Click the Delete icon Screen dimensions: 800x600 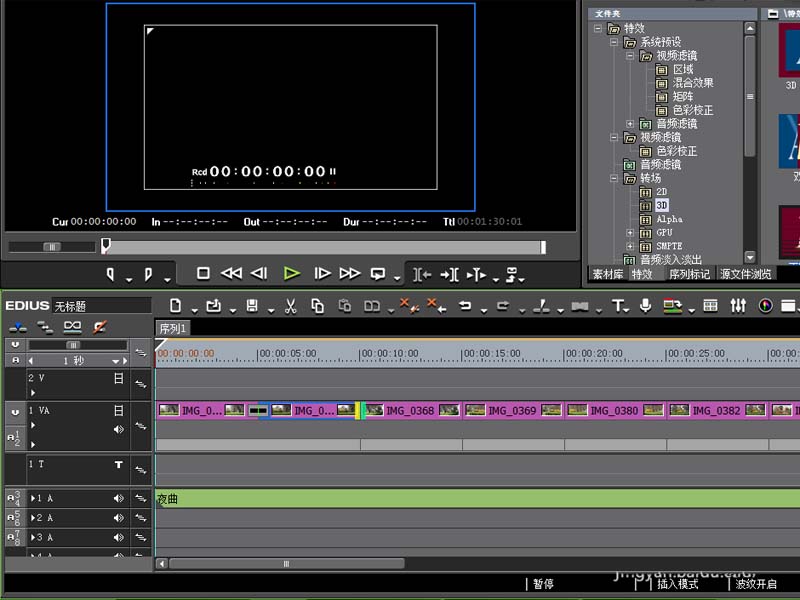point(409,305)
